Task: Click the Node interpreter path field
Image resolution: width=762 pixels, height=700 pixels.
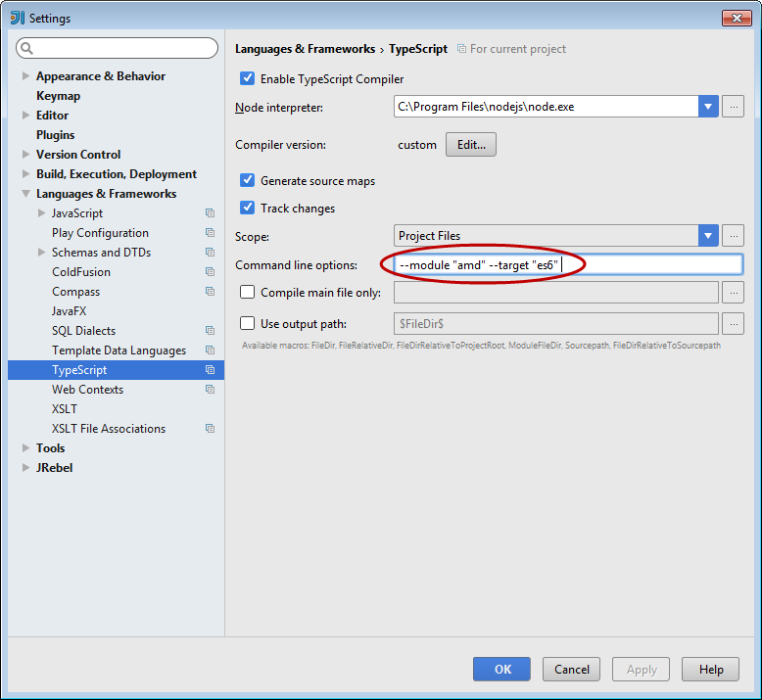Action: click(546, 107)
